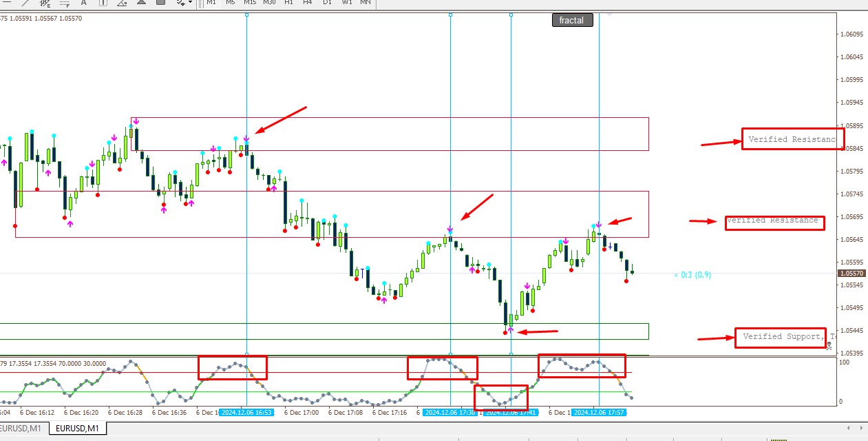Click the 1.05395 price scale label
868x441 pixels.
tap(852, 353)
